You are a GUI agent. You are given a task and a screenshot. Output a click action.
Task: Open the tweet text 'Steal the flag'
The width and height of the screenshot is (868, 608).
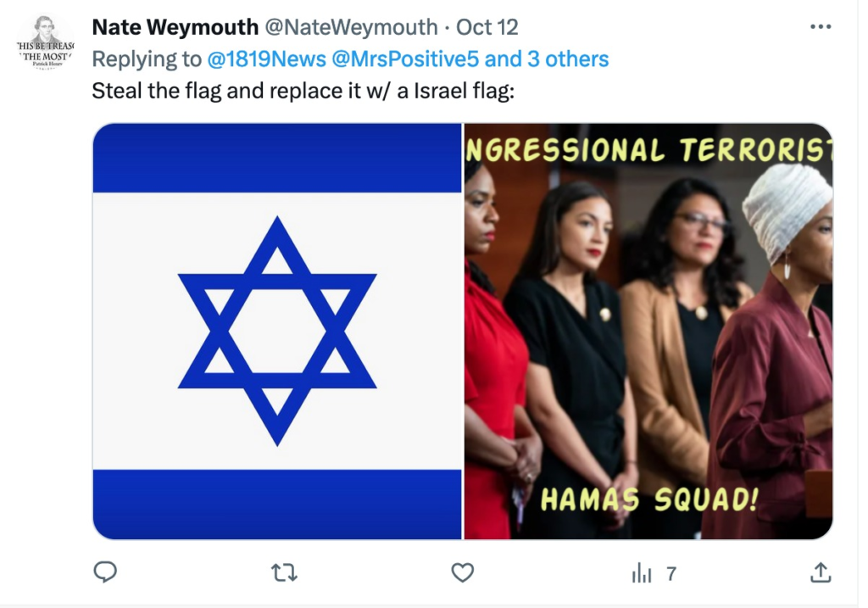click(303, 91)
